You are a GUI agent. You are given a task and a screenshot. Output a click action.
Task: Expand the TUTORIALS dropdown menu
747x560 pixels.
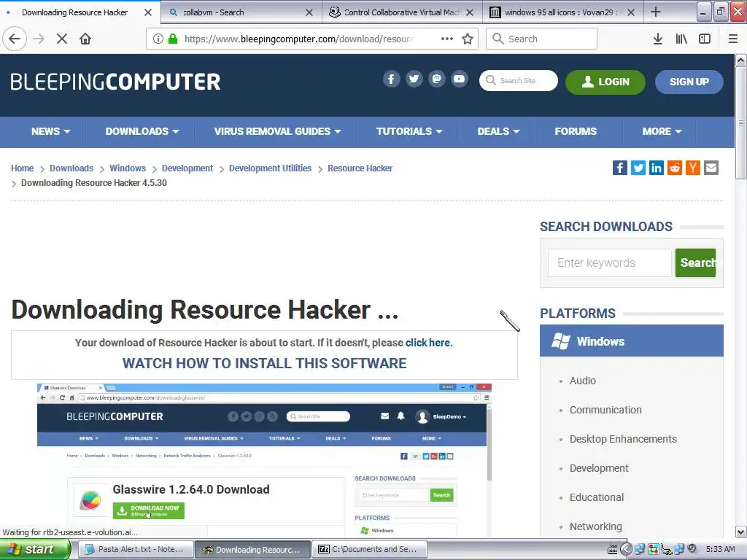click(409, 131)
